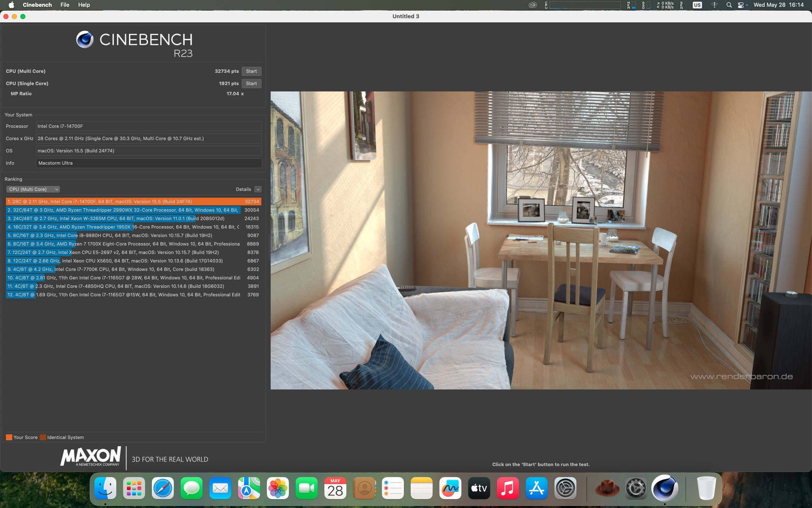
Task: Click the Cinebench logo icon
Action: pyautogui.click(x=85, y=40)
